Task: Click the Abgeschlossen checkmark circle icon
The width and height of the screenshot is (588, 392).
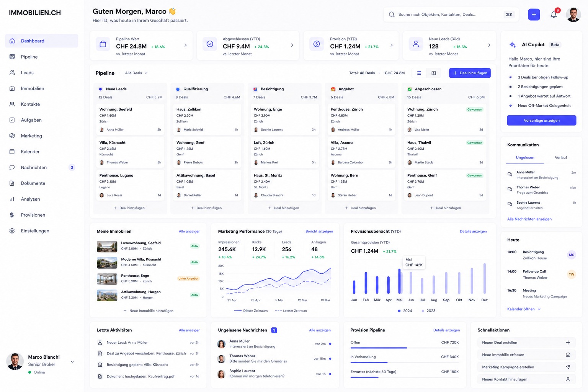Action: (x=210, y=44)
